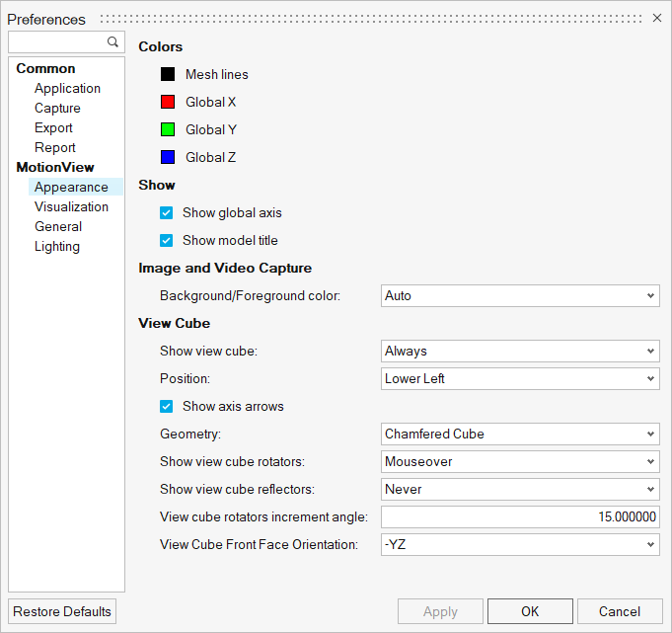Open Show view cube rotators dropdown
The image size is (672, 633).
pos(520,461)
